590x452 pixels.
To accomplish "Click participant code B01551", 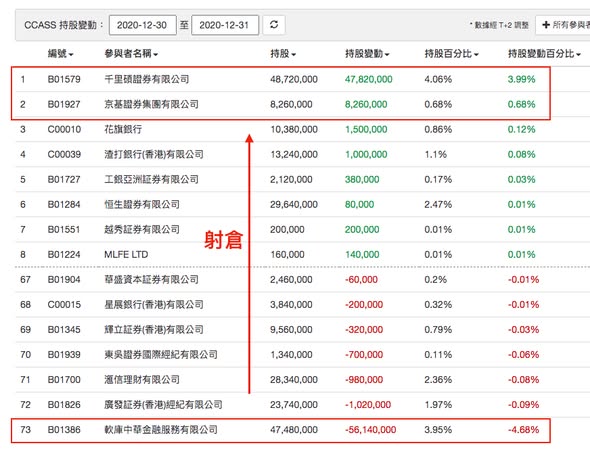I will [64, 230].
